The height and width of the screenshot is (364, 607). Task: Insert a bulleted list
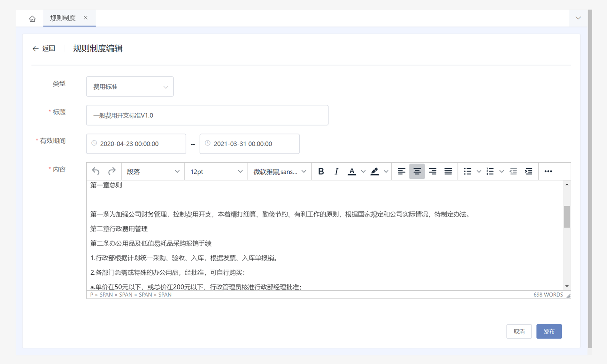[x=467, y=171]
